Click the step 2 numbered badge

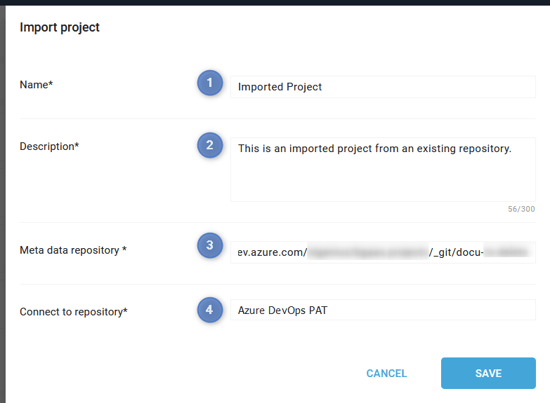[x=210, y=145]
